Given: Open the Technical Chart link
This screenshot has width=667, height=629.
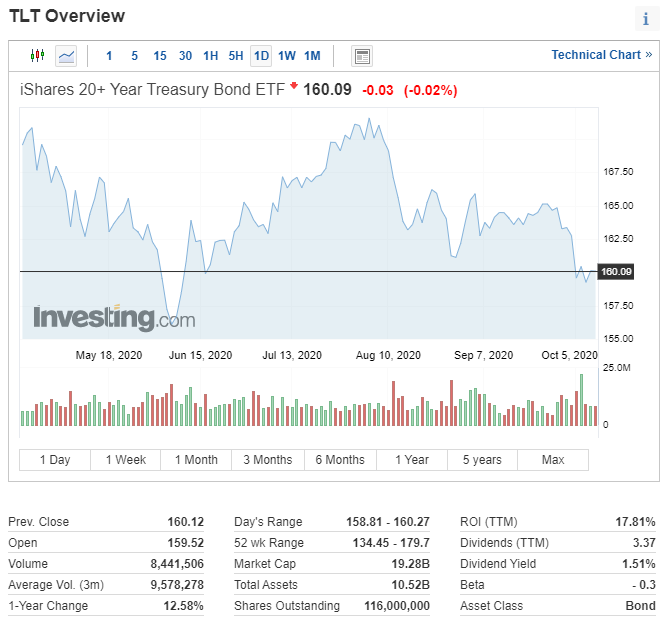Looking at the screenshot, I should tap(601, 55).
